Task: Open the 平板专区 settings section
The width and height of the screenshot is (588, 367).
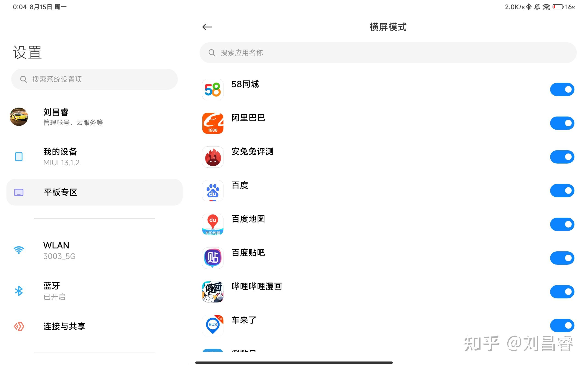Action: [94, 192]
